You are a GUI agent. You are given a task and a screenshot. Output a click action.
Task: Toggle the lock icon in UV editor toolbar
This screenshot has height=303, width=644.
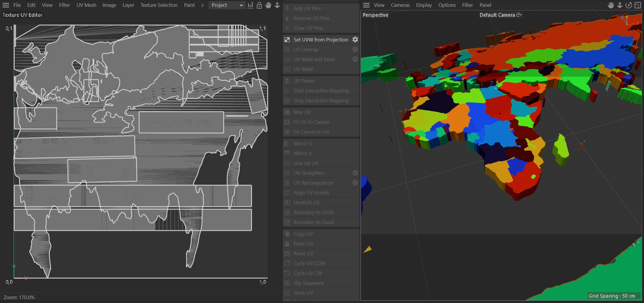(x=259, y=5)
